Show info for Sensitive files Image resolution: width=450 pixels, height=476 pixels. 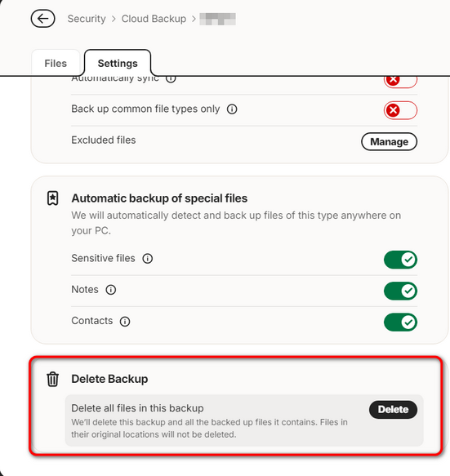(148, 259)
